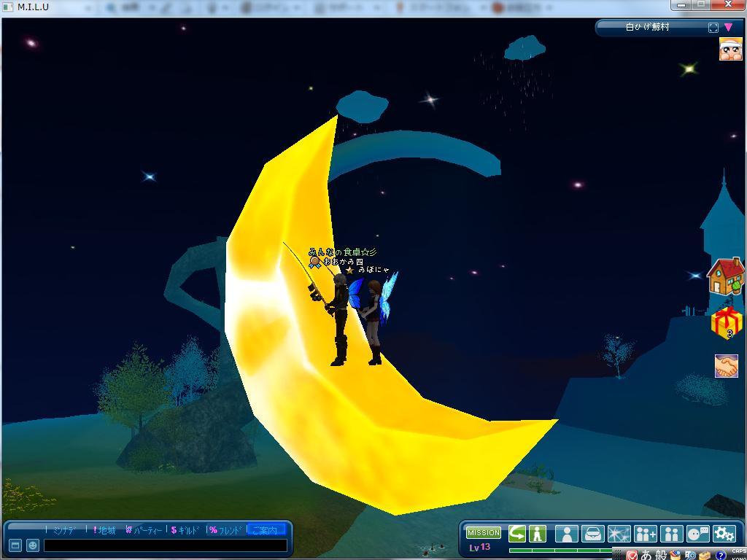Open the gear settings icon
The width and height of the screenshot is (747, 560).
click(x=724, y=534)
